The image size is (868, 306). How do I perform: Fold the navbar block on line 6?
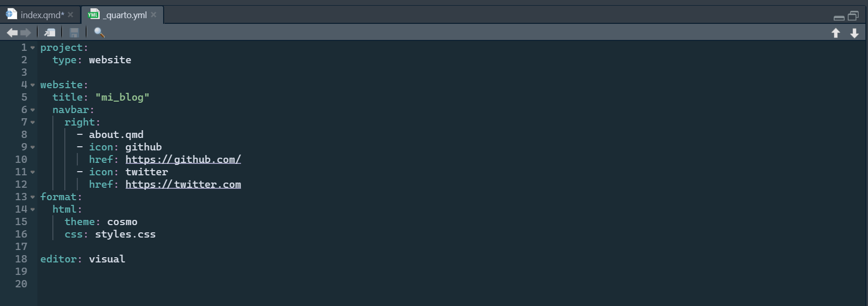[33, 110]
